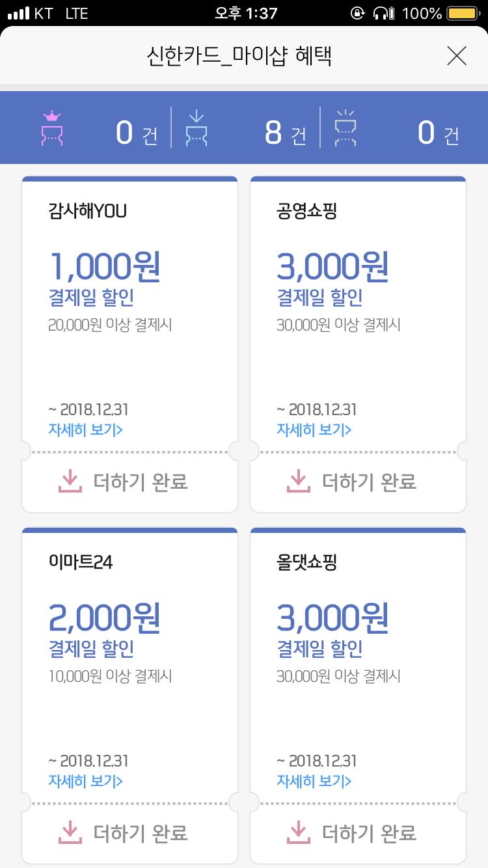The height and width of the screenshot is (868, 488).
Task: Select the first 0 건 count tab
Action: tap(136, 133)
